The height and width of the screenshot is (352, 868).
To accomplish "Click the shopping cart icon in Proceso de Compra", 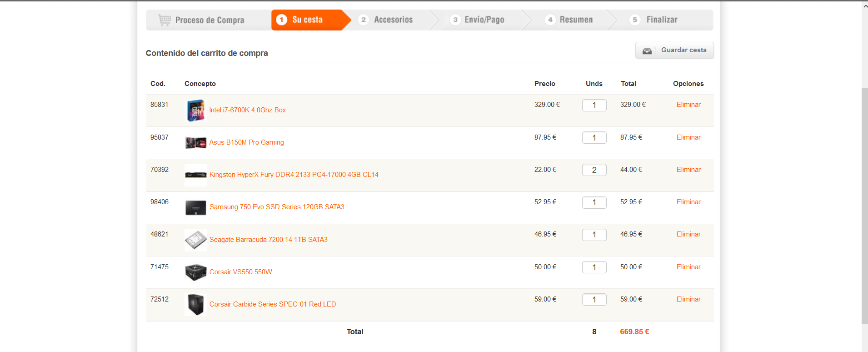I will [165, 20].
